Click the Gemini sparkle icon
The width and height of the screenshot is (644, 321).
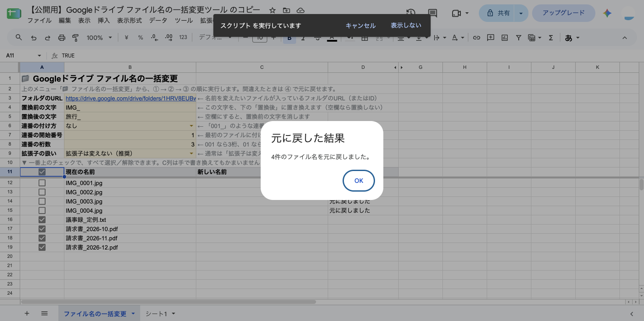point(607,13)
